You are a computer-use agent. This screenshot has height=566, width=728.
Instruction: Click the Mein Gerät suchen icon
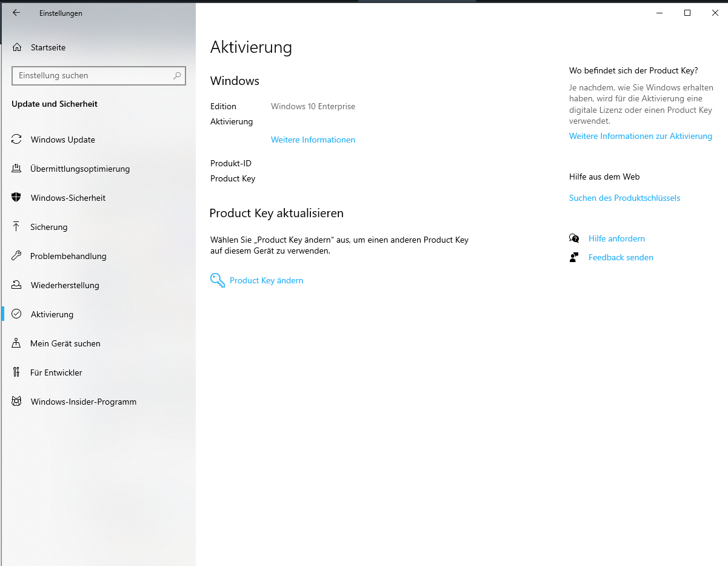17,343
